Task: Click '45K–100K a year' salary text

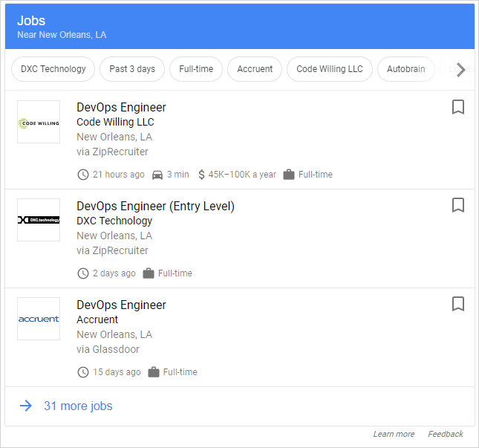Action: pyautogui.click(x=242, y=175)
